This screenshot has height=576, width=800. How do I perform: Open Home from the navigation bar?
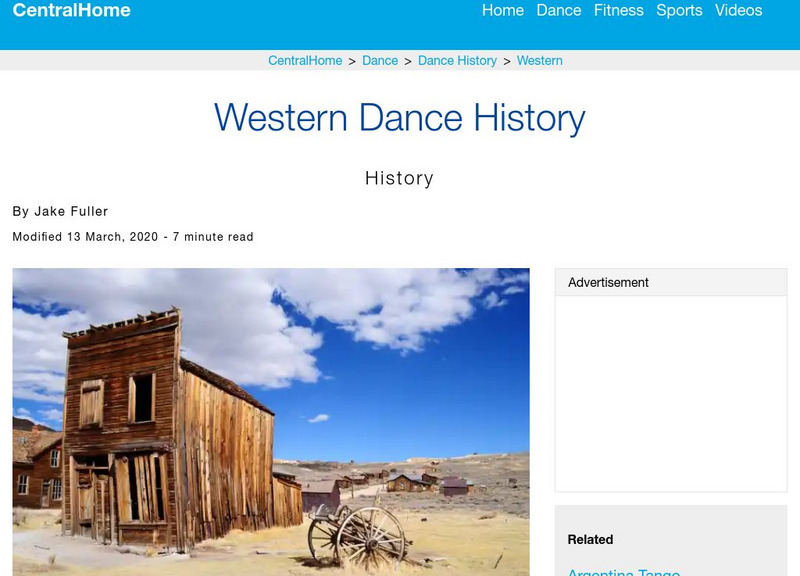503,11
